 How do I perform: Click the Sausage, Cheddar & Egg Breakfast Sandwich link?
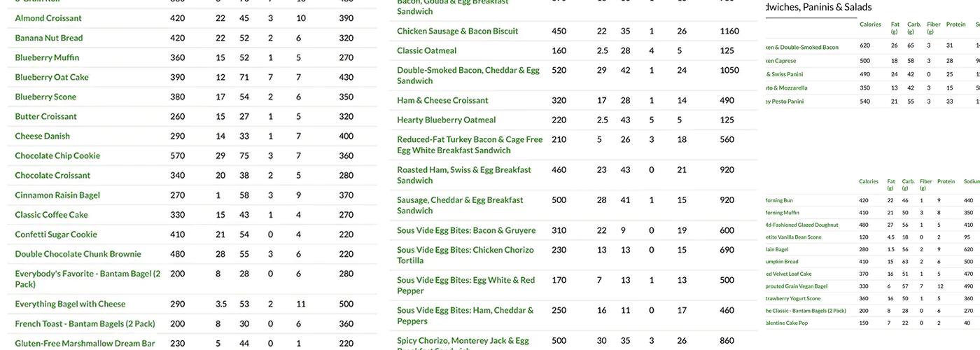pyautogui.click(x=460, y=205)
